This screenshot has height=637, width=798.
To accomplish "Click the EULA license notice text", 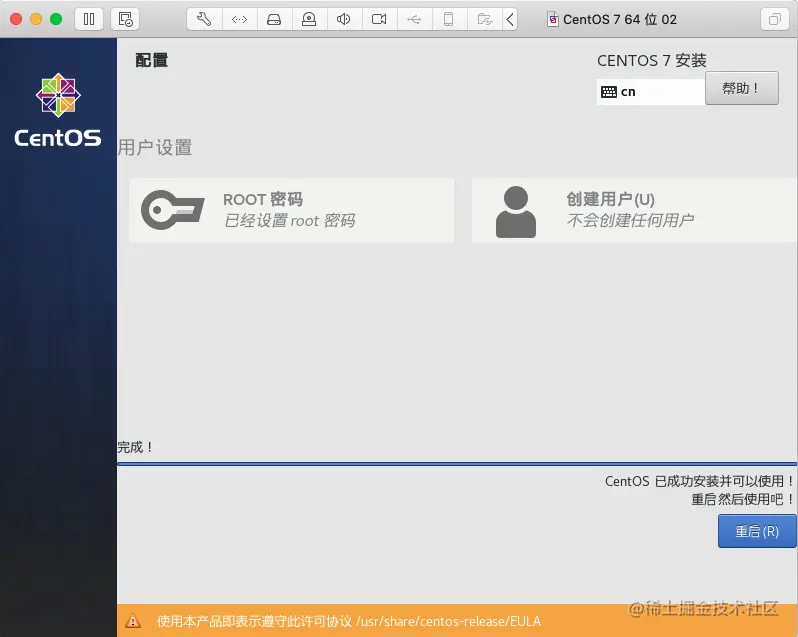I will coord(349,621).
